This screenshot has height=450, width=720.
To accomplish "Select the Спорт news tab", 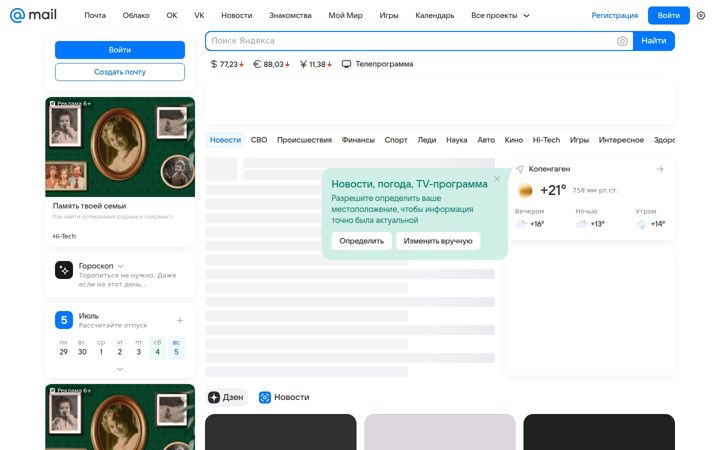I will [x=396, y=140].
